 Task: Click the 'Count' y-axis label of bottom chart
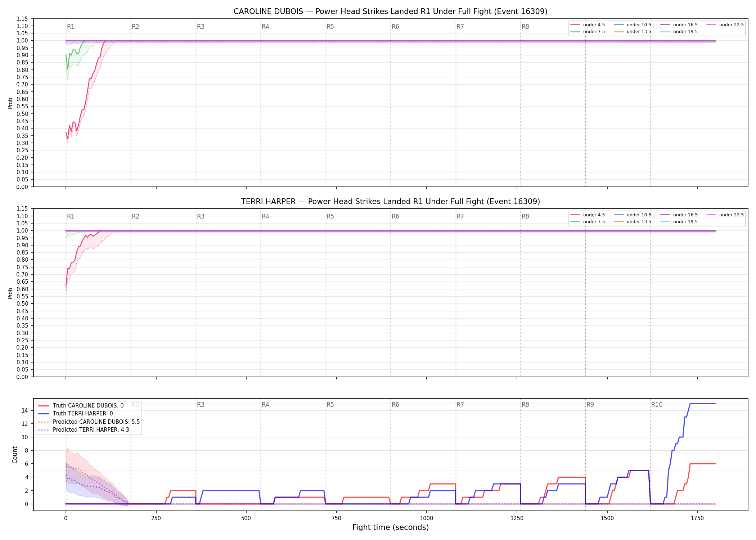(x=15, y=455)
